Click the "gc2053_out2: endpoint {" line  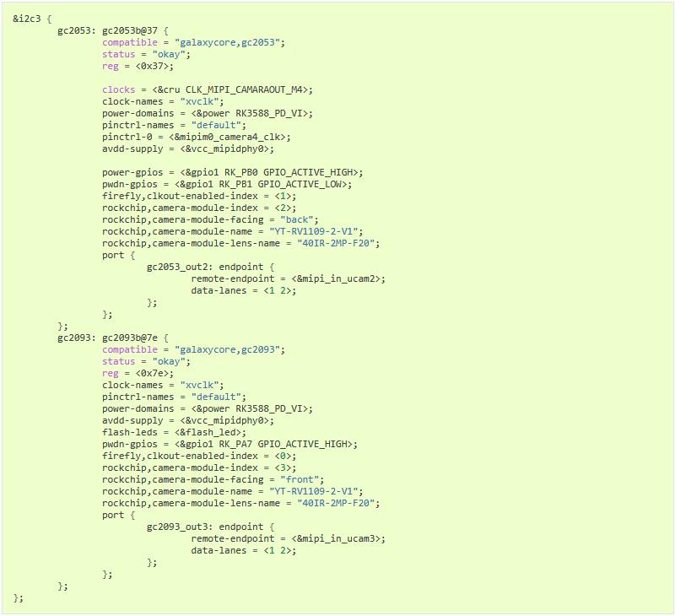point(210,267)
